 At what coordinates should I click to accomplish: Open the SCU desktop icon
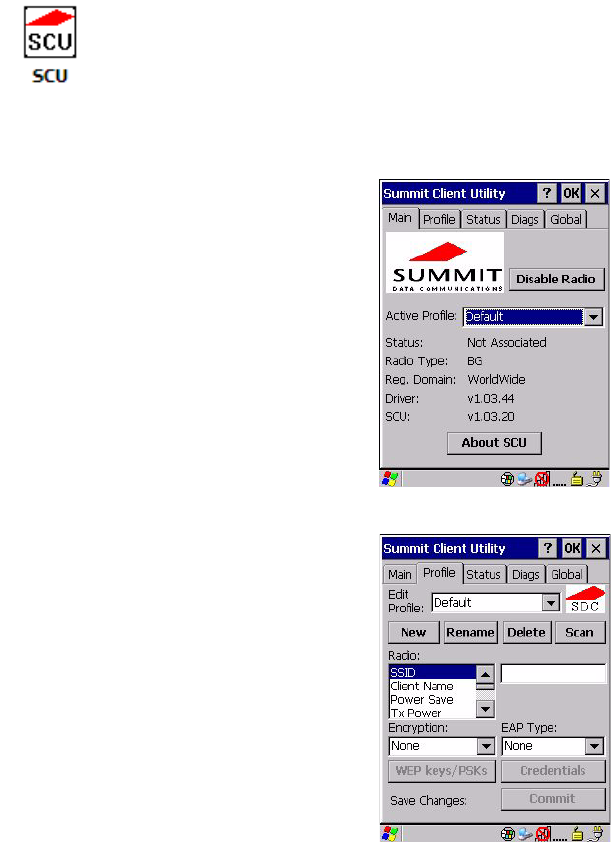(x=49, y=44)
